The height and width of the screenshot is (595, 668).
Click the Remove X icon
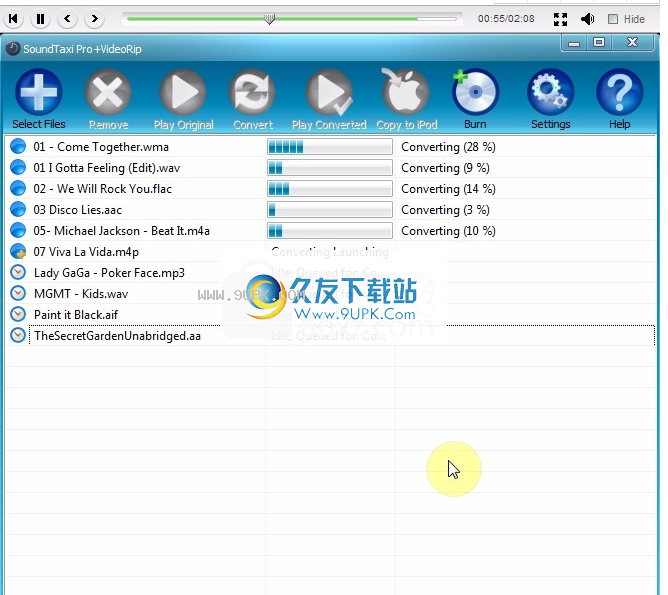click(108, 92)
